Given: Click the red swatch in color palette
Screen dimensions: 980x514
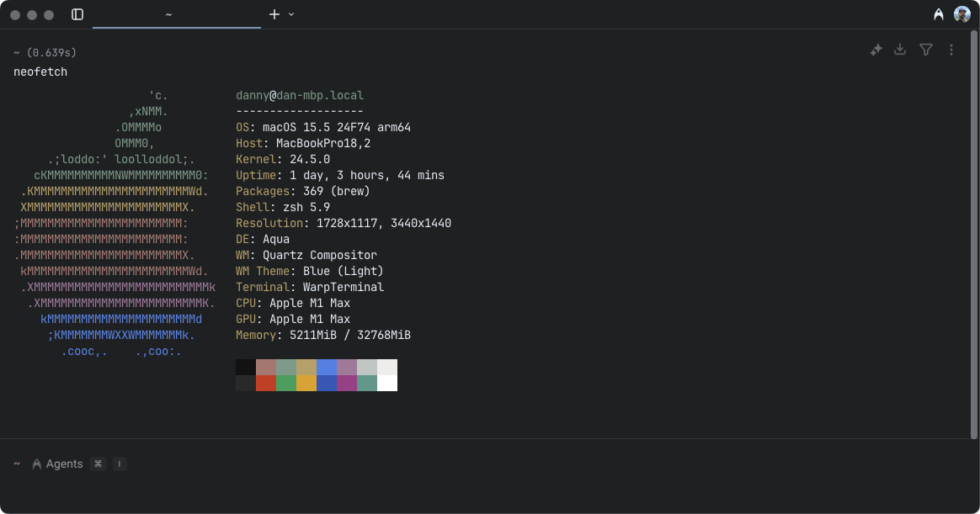Looking at the screenshot, I should [x=266, y=383].
